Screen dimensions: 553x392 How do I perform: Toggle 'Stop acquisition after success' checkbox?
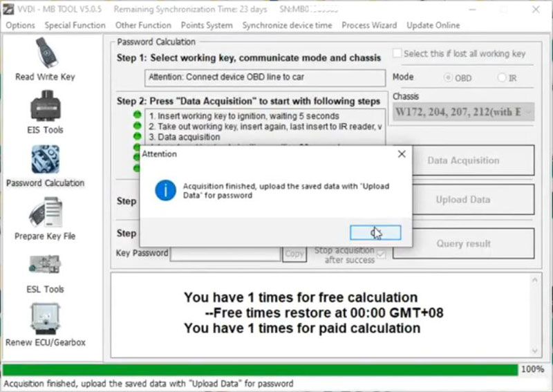coord(381,254)
